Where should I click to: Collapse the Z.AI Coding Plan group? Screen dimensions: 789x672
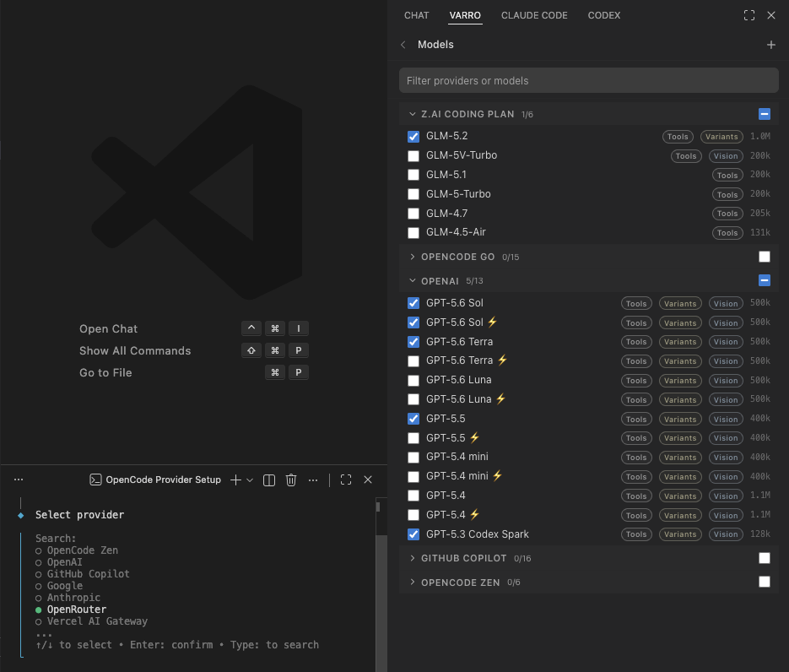point(413,114)
